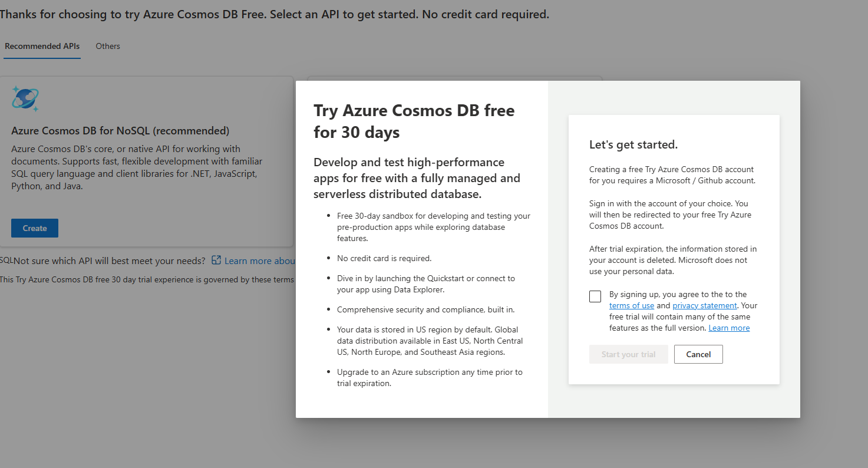Click the 'Let's get started.' heading
Screen dimensions: 868x468
pos(633,144)
